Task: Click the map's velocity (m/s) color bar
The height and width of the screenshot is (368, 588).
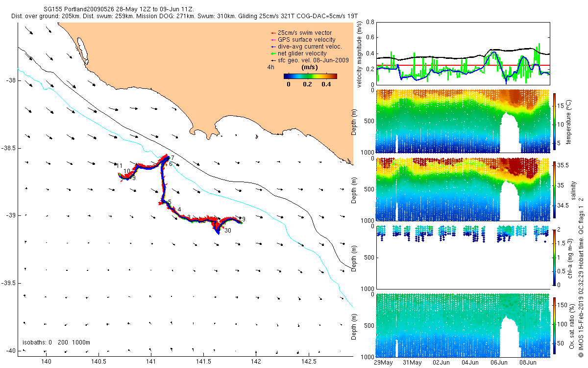Action: (x=311, y=76)
